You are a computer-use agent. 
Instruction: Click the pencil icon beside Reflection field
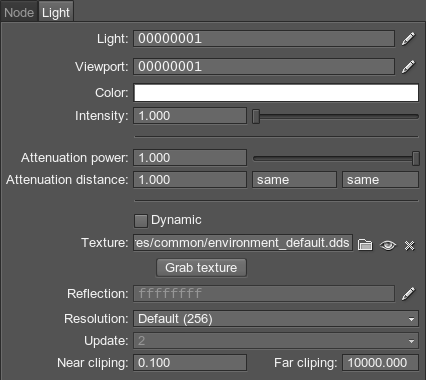click(x=408, y=294)
